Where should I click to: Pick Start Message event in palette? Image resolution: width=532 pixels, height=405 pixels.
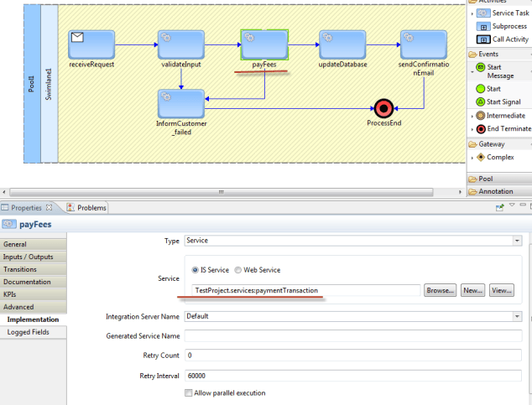coord(495,71)
